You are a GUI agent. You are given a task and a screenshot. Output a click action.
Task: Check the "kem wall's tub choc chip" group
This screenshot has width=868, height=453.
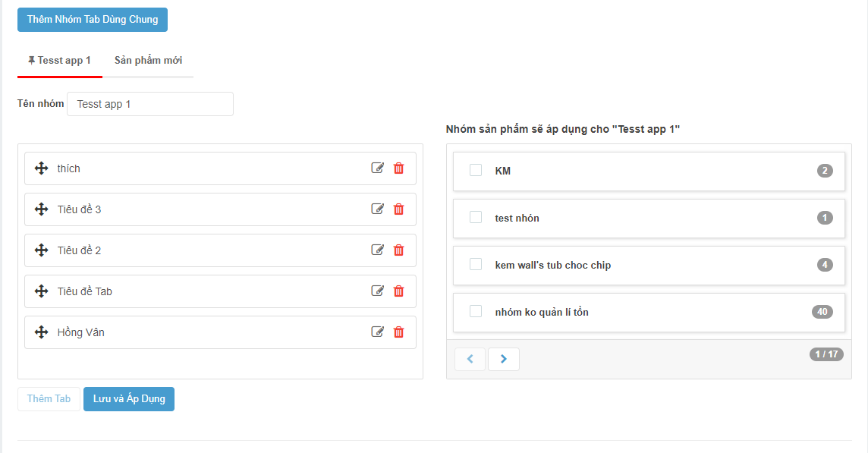tap(476, 265)
